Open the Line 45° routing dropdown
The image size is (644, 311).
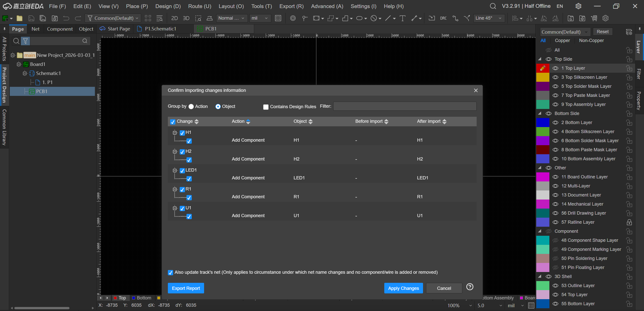tap(488, 18)
